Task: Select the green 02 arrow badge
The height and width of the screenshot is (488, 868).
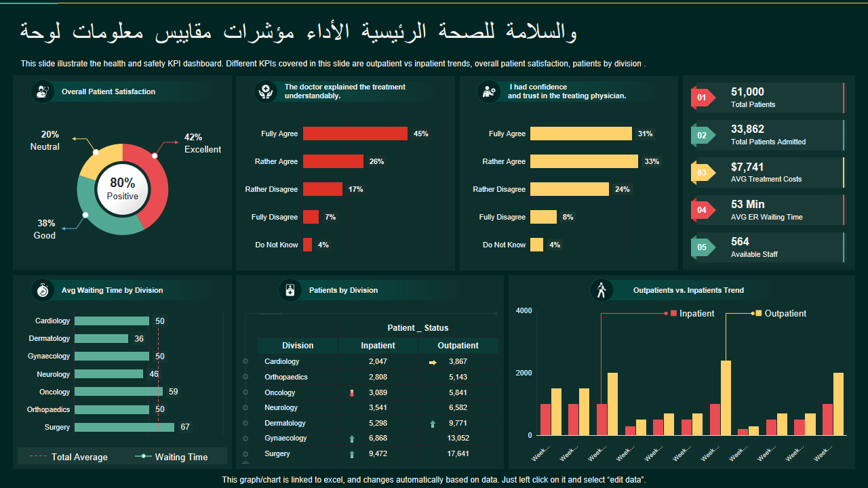Action: click(703, 136)
